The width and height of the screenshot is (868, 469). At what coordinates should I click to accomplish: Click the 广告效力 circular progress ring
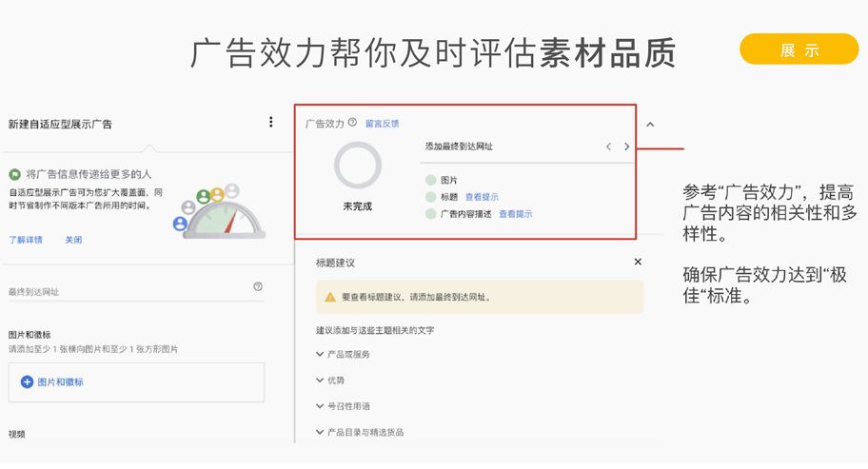click(x=358, y=166)
